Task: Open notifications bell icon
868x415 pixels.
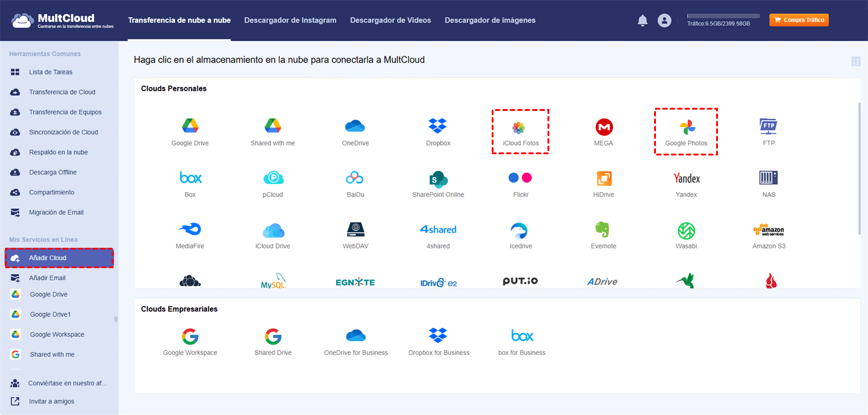Action: tap(642, 20)
